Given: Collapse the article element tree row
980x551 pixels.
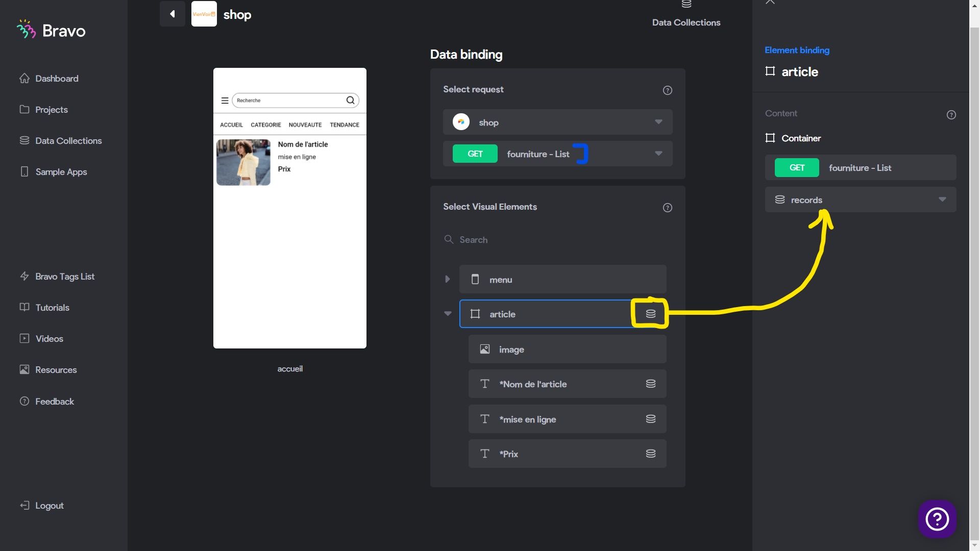Looking at the screenshot, I should (448, 314).
